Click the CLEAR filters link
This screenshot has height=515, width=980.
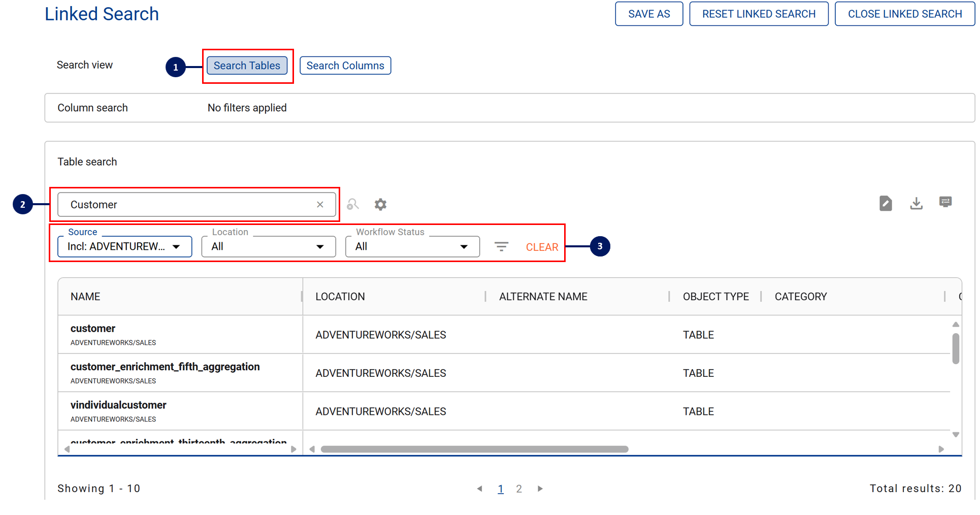[x=542, y=247]
